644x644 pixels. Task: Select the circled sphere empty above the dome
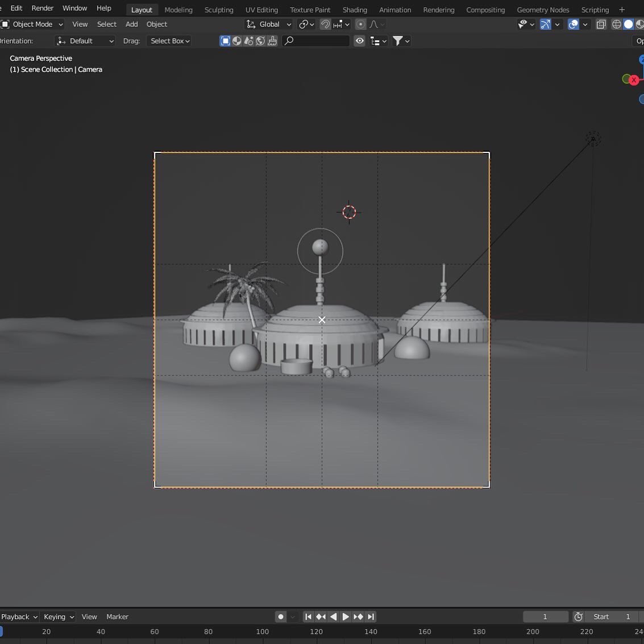point(320,251)
